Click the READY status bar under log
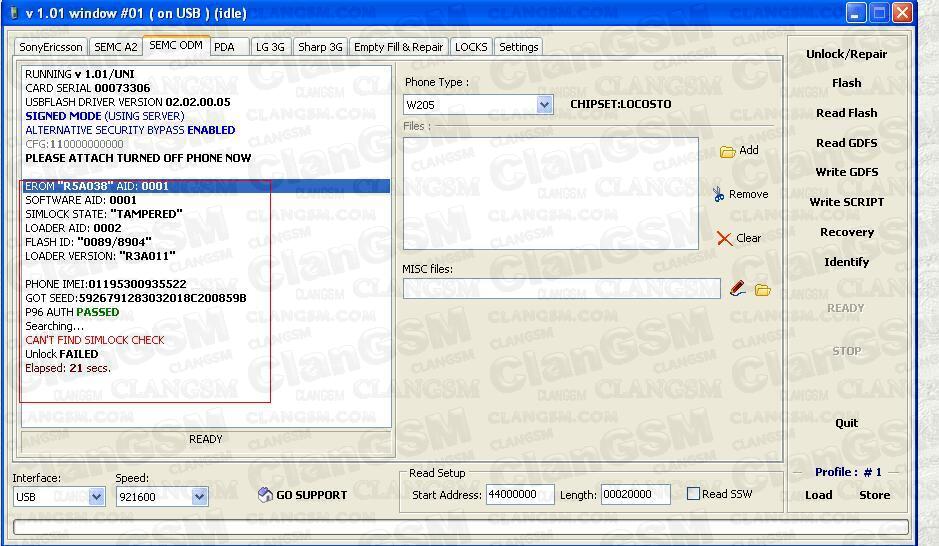 (x=206, y=440)
